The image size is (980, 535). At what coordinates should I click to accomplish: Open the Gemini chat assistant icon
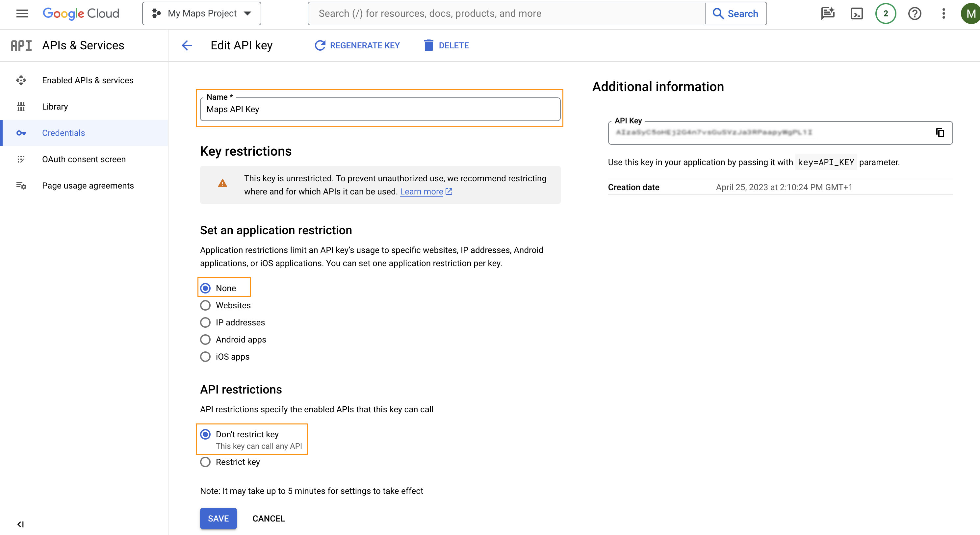click(x=827, y=14)
